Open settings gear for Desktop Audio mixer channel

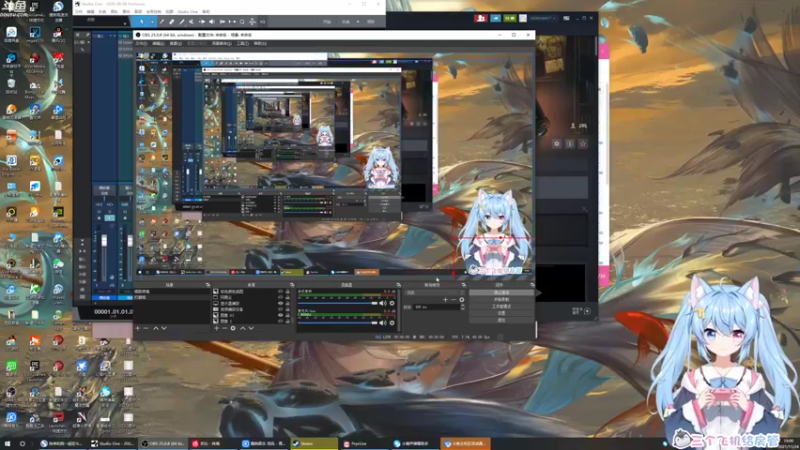392,303
